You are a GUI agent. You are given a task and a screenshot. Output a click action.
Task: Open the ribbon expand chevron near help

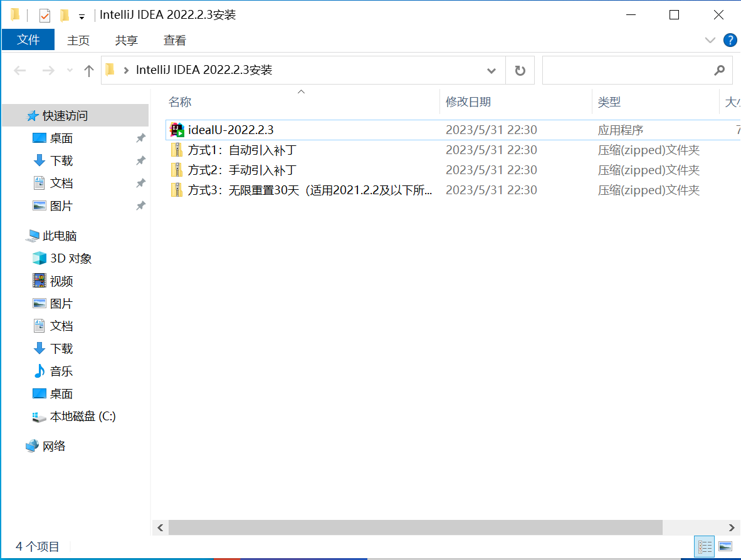pyautogui.click(x=710, y=40)
